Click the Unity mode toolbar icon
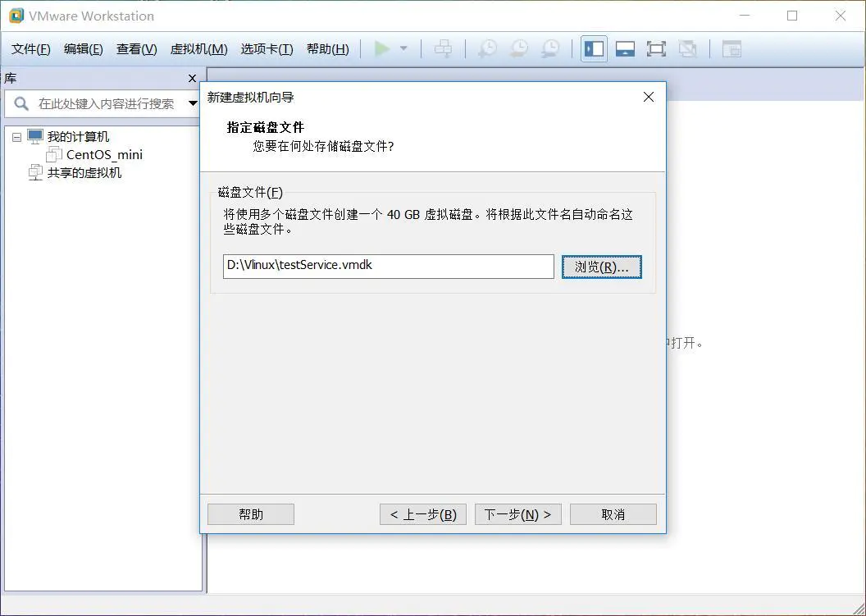This screenshot has height=616, width=866. (x=687, y=48)
